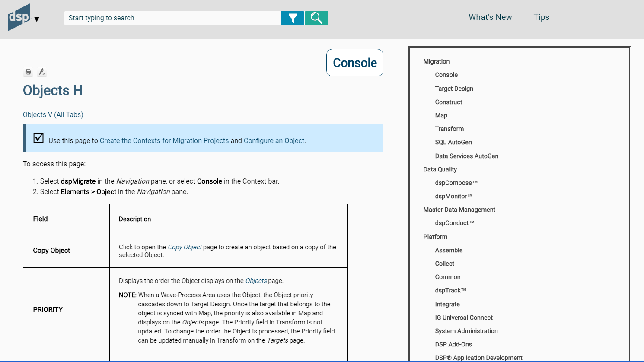The height and width of the screenshot is (362, 644).
Task: Select Common in the contents list
Action: [x=448, y=277]
